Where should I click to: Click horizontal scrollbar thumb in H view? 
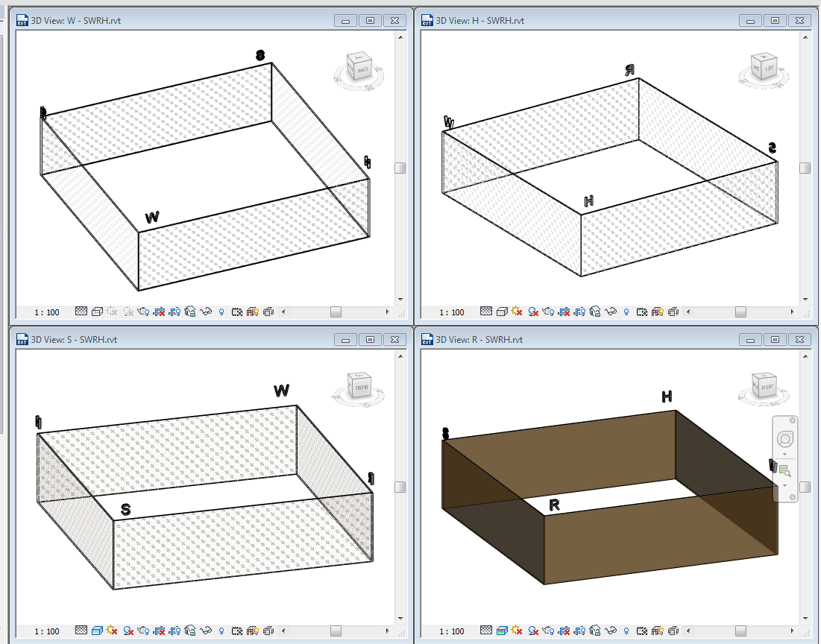740,312
